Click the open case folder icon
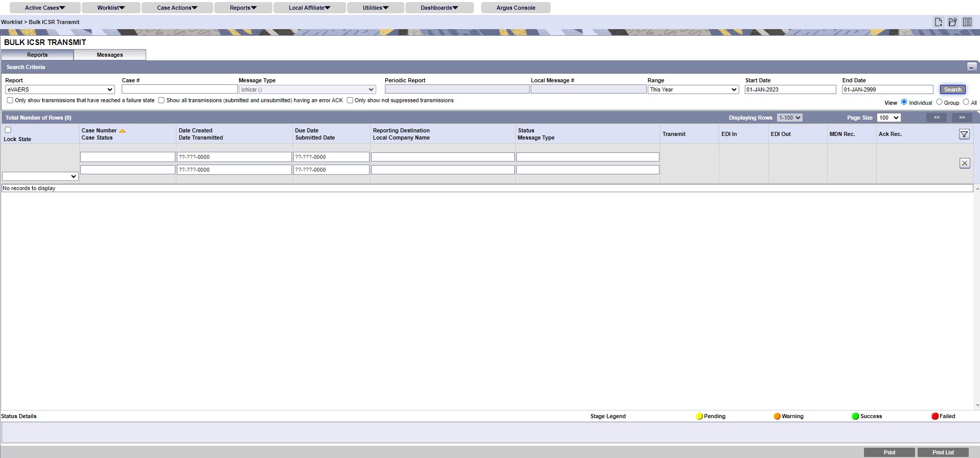 click(952, 22)
